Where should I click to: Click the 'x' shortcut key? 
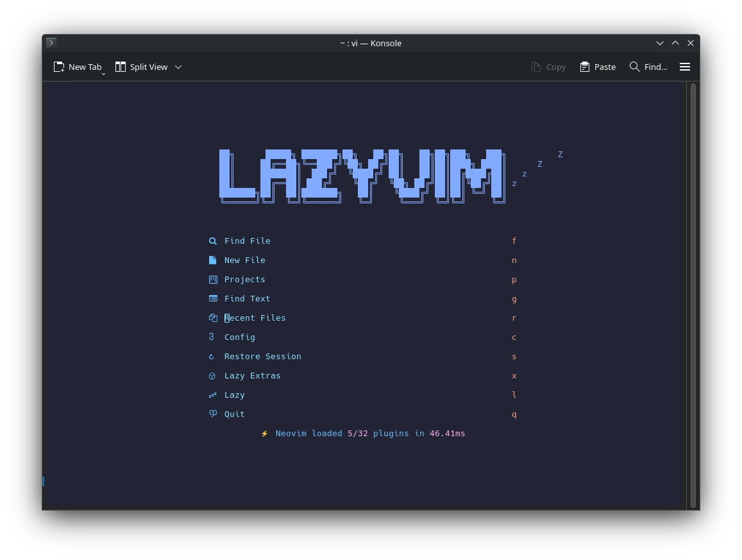pyautogui.click(x=514, y=376)
